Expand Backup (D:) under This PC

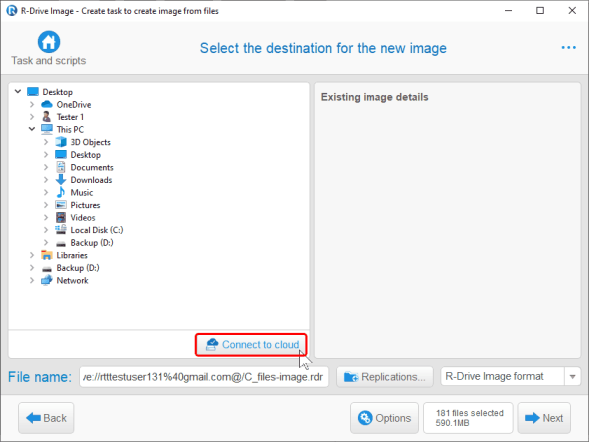tap(46, 243)
